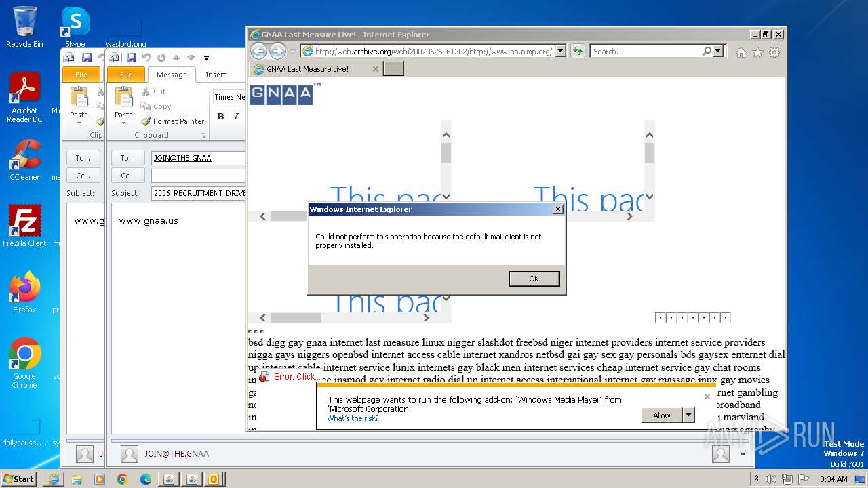Click the To... button in the front message
Image resolution: width=868 pixels, height=488 pixels.
coord(127,158)
